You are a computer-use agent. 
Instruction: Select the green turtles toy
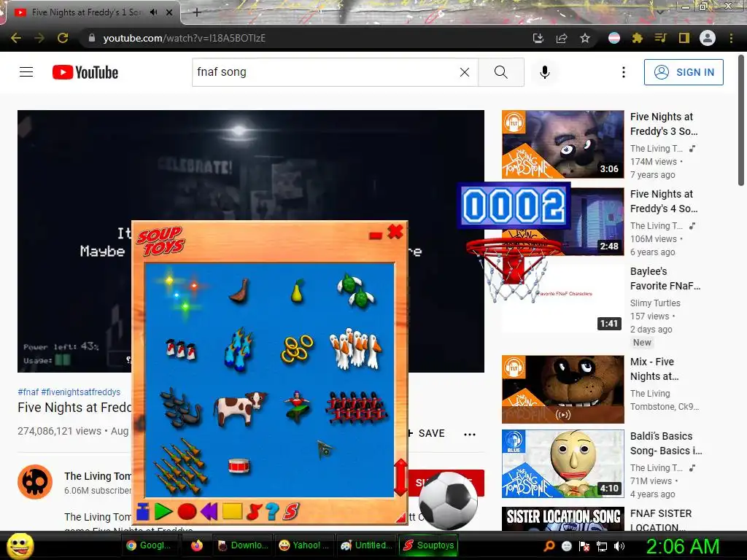(356, 290)
